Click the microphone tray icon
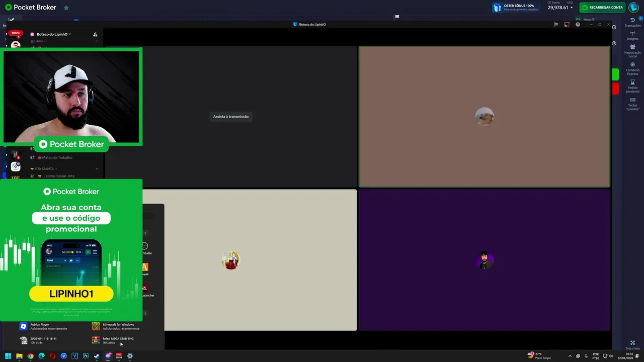Image resolution: width=644 pixels, height=362 pixels. tap(586, 356)
